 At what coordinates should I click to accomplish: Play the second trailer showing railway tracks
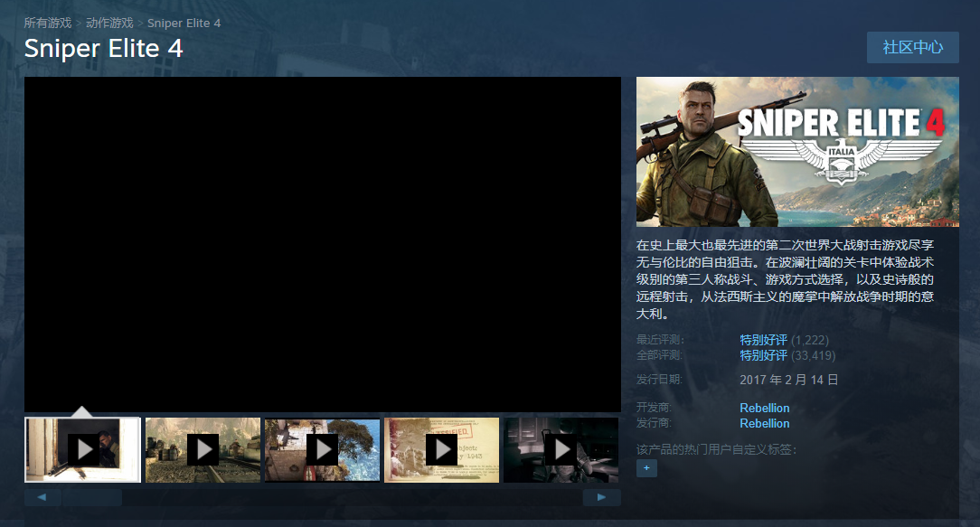pyautogui.click(x=203, y=449)
